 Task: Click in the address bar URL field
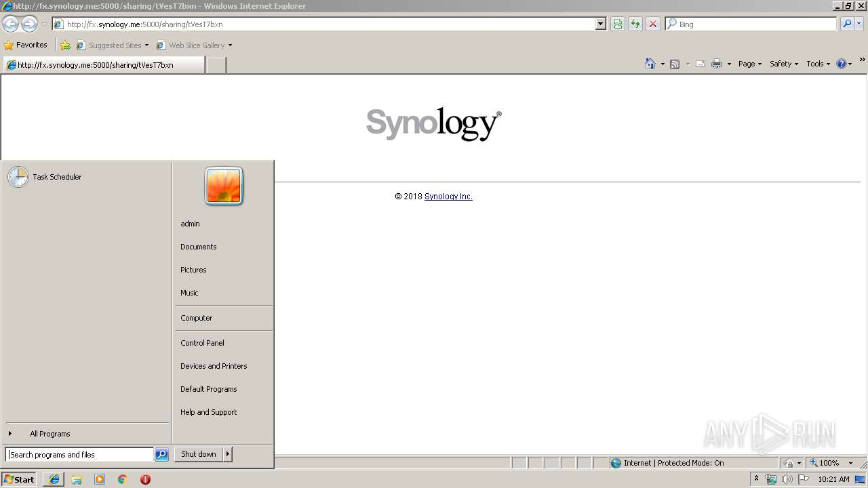click(x=330, y=24)
